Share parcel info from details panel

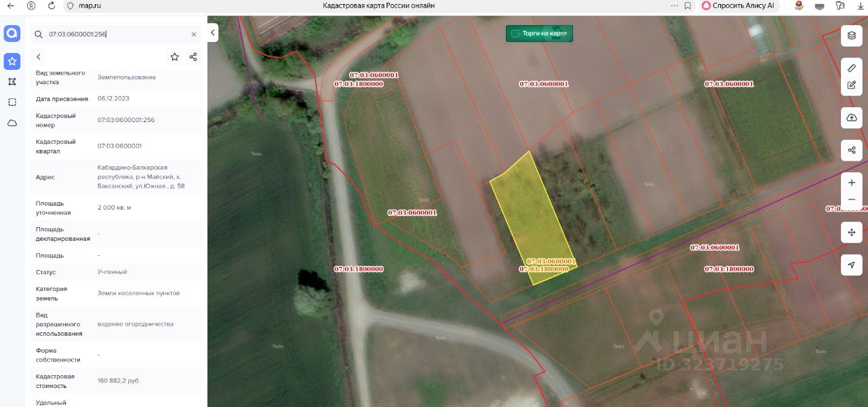click(x=193, y=57)
